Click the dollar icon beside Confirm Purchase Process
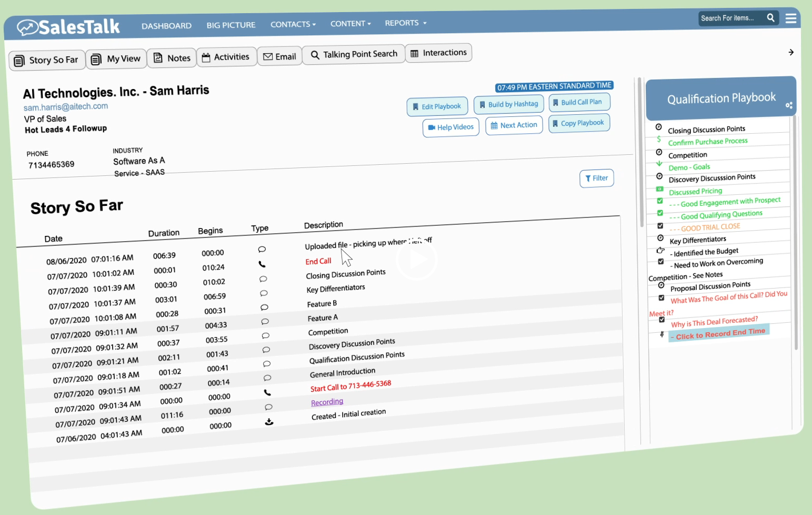Image resolution: width=812 pixels, height=515 pixels. click(x=659, y=140)
